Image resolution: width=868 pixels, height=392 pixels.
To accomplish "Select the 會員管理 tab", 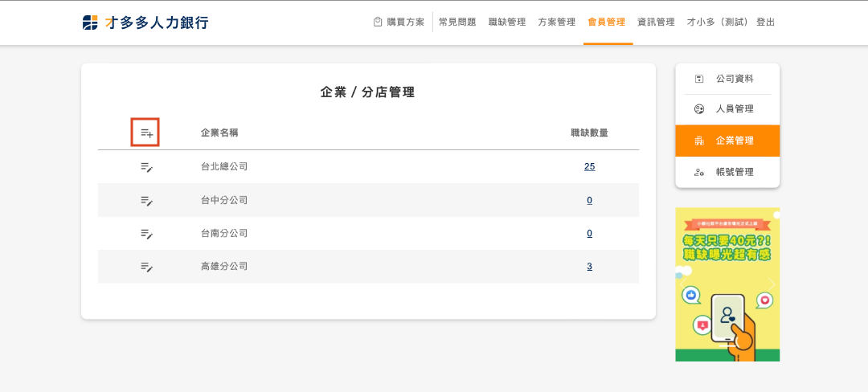I will (x=607, y=22).
